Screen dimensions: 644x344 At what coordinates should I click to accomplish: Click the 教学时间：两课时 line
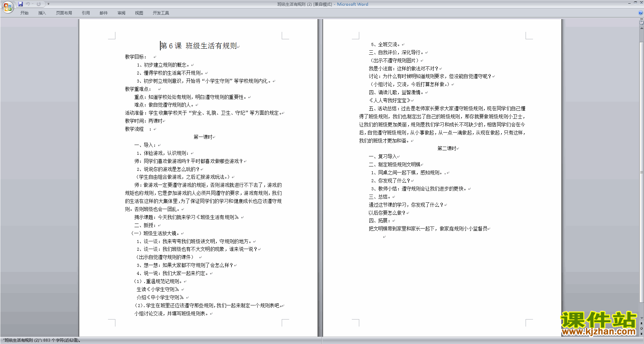144,121
